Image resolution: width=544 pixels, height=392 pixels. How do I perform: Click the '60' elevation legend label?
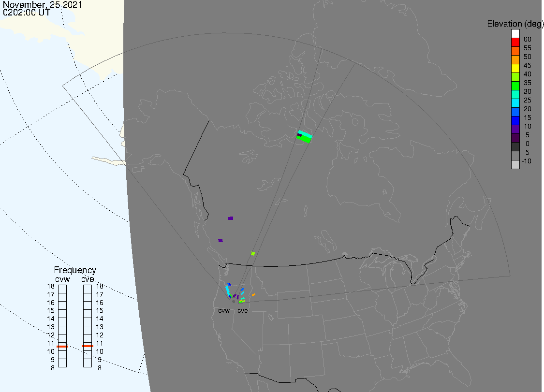click(x=528, y=39)
